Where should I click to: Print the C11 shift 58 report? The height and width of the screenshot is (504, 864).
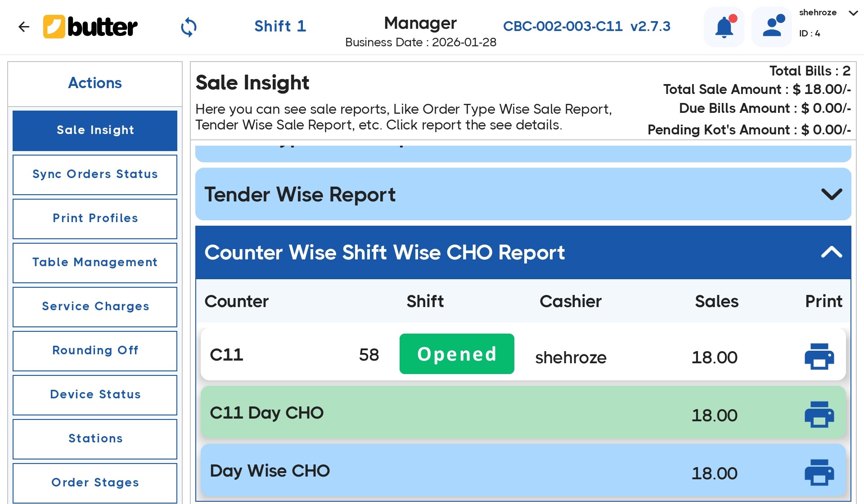coord(819,356)
